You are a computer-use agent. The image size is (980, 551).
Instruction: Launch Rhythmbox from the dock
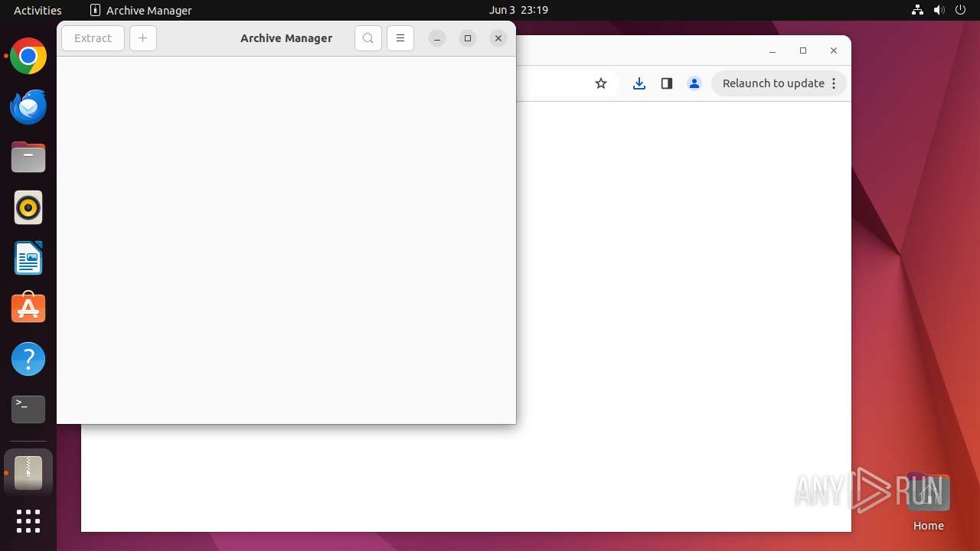click(x=28, y=207)
